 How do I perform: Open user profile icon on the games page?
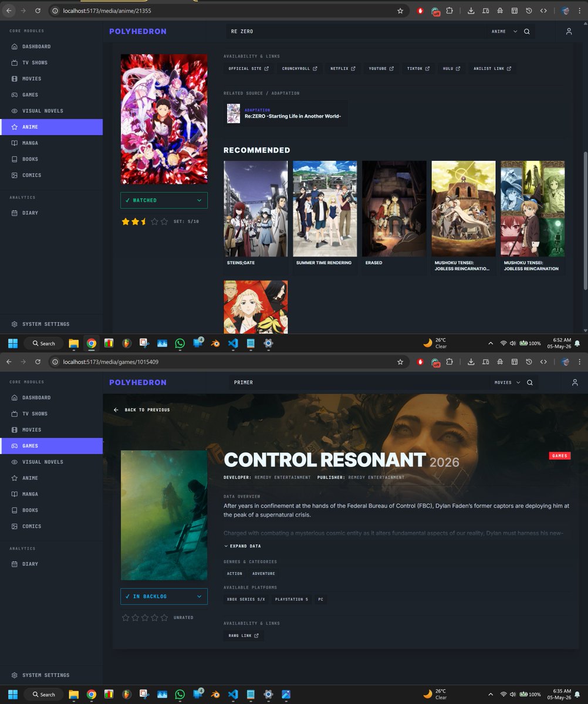click(x=575, y=383)
